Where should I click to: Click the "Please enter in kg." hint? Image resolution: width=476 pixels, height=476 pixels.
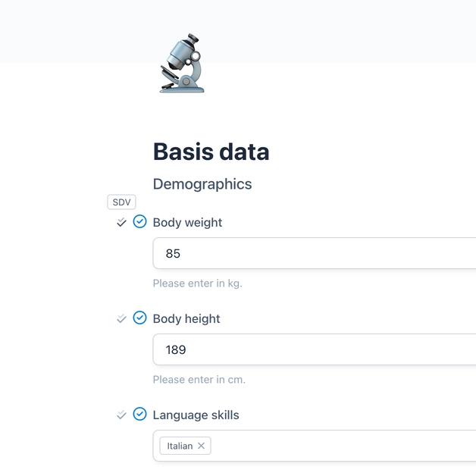click(x=197, y=283)
